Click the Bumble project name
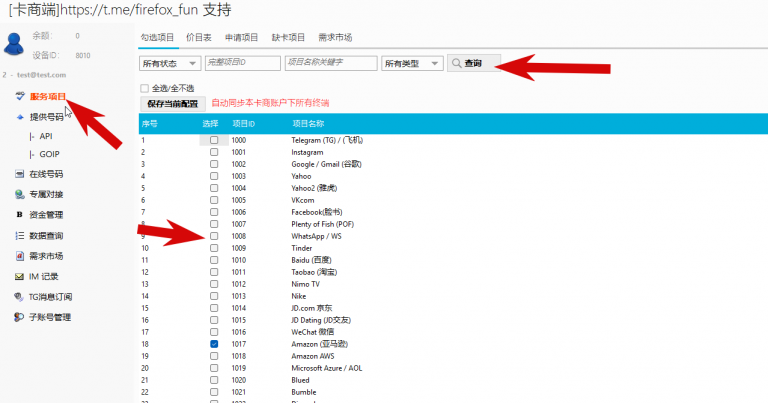The image size is (768, 403). [x=304, y=392]
